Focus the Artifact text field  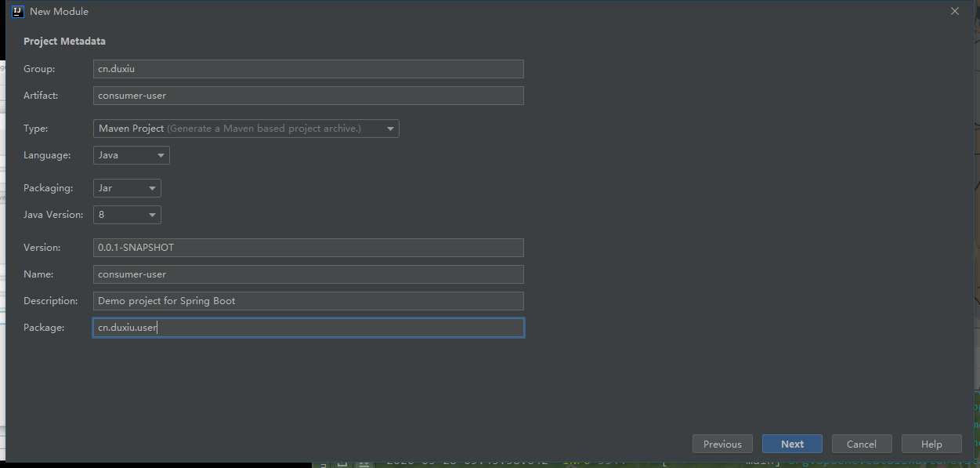308,96
